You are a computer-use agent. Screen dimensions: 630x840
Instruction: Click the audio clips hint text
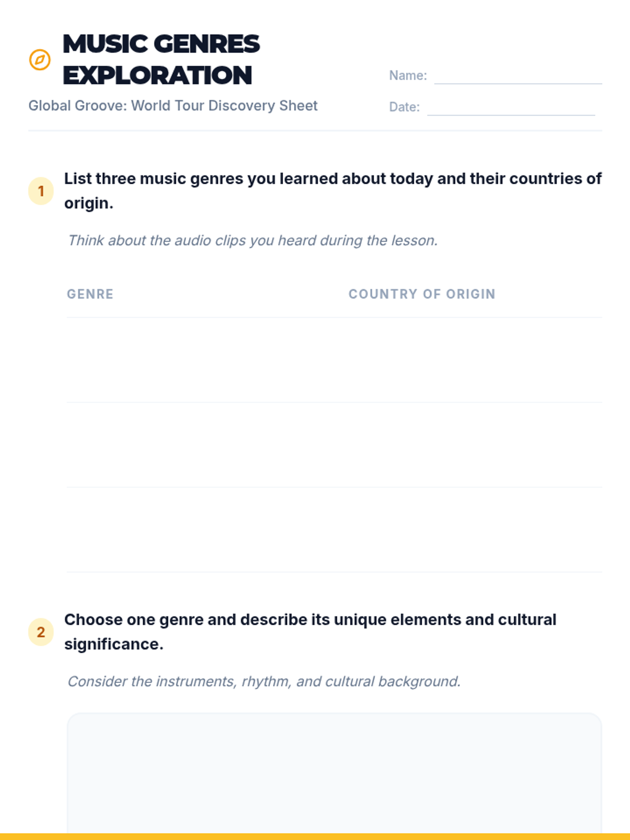[x=253, y=240]
